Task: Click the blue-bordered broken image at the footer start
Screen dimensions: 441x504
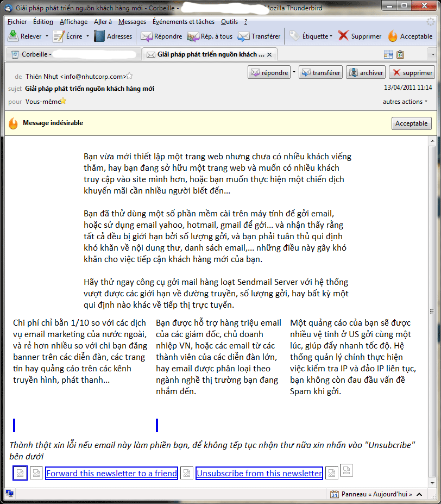Action: coord(20,473)
